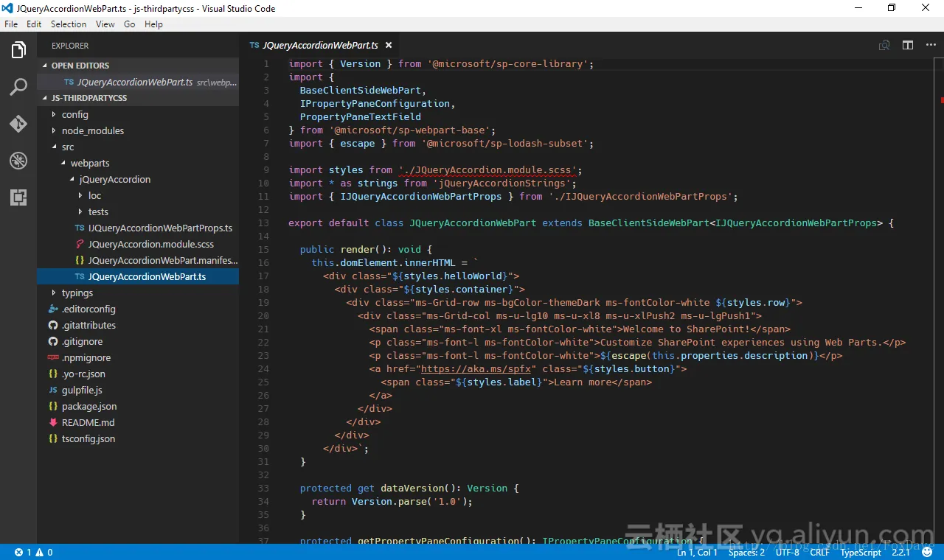Click the EXPLORER panel title
The image size is (944, 560).
point(70,46)
